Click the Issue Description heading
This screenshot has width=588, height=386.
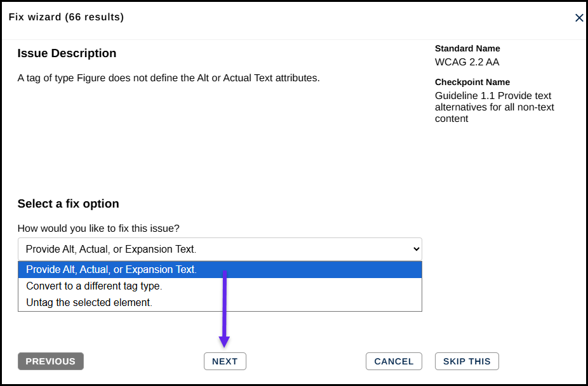67,53
